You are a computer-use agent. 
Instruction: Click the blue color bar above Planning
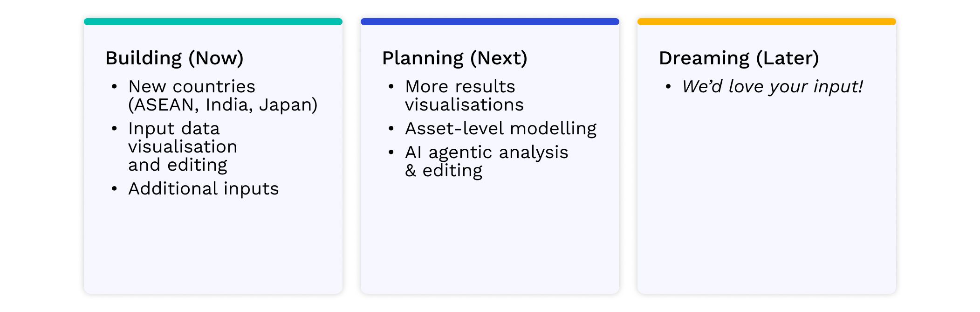point(490,21)
